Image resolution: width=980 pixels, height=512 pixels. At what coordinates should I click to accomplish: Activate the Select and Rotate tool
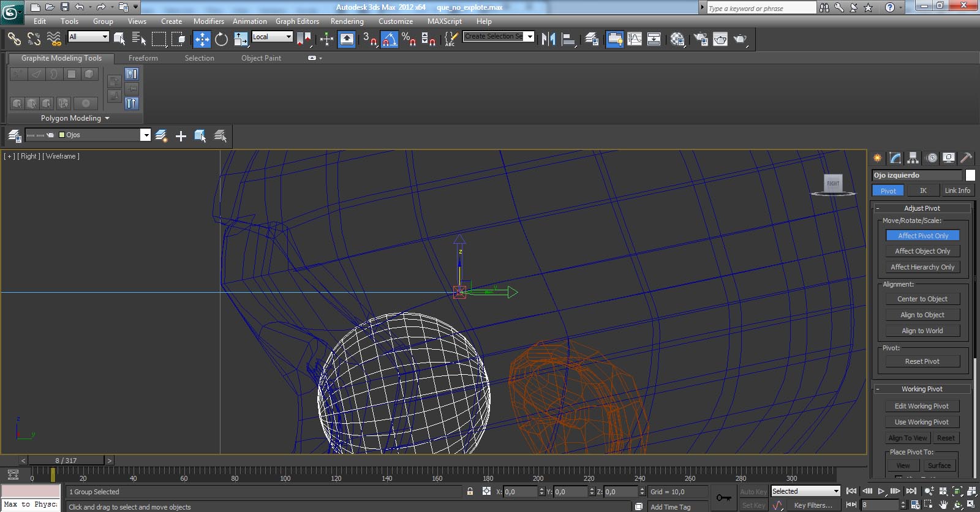click(221, 39)
